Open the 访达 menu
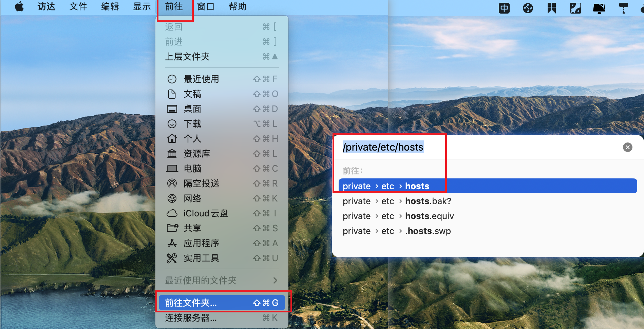The height and width of the screenshot is (329, 644). [46, 7]
